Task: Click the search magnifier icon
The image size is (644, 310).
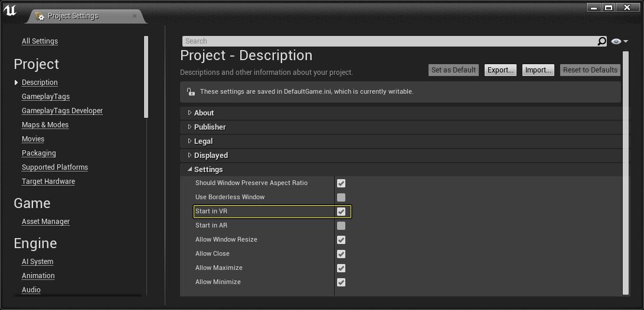Action: click(601, 41)
